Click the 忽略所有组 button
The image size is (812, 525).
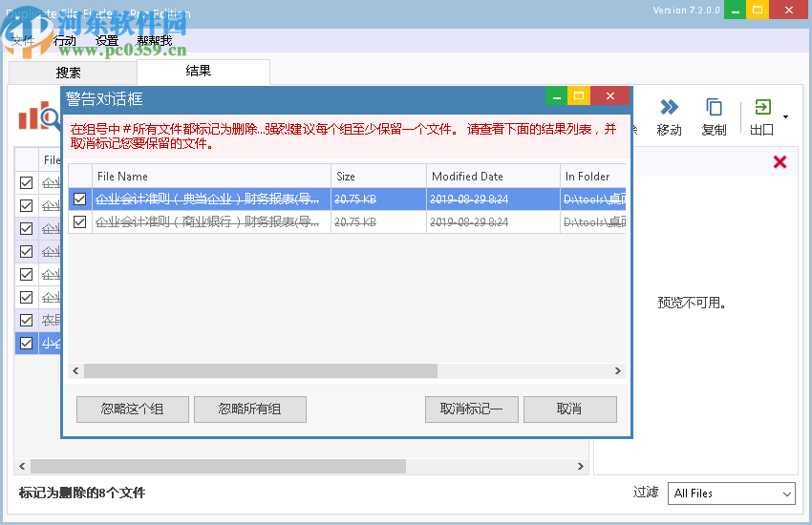point(250,409)
